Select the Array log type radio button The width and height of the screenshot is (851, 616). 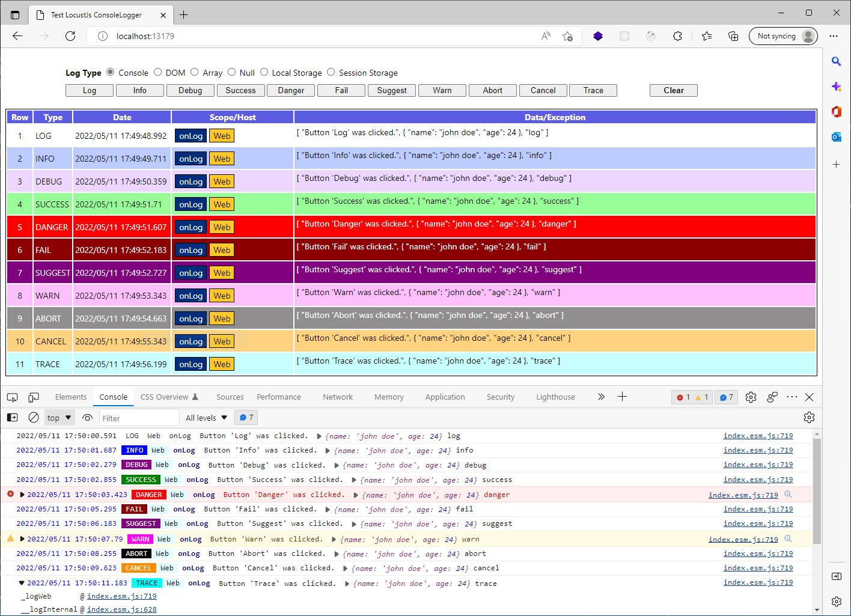(x=194, y=72)
